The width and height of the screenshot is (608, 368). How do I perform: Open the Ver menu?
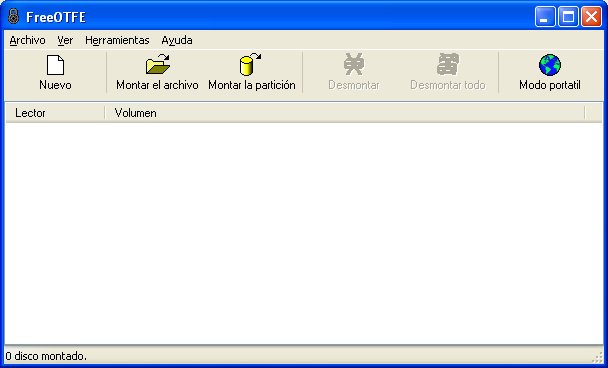tap(65, 40)
